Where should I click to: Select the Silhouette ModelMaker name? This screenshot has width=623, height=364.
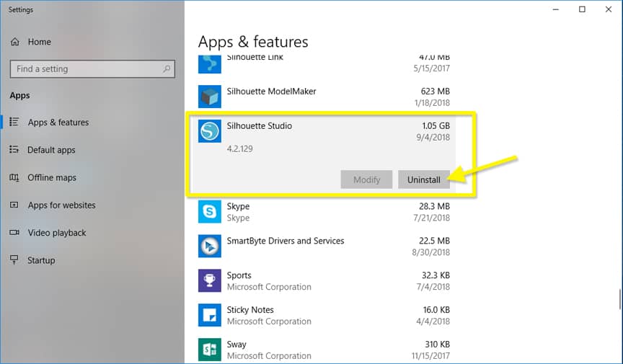click(271, 92)
